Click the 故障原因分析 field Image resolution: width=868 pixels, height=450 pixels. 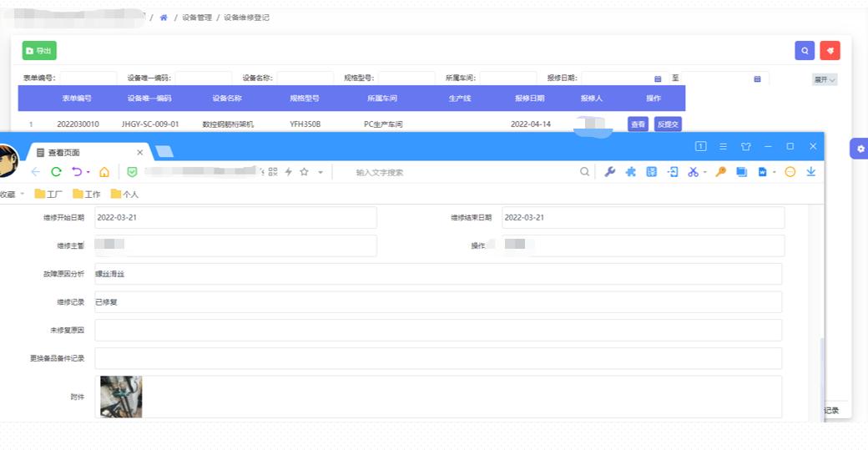[x=438, y=274]
